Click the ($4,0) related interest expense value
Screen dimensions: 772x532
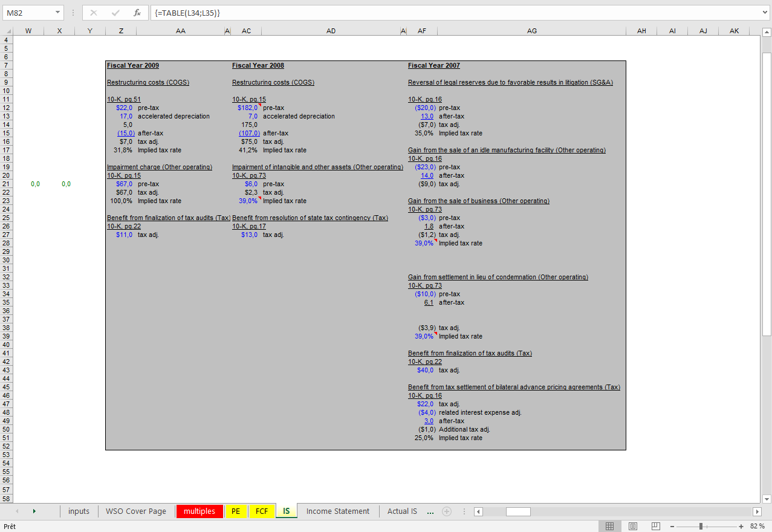coord(427,412)
